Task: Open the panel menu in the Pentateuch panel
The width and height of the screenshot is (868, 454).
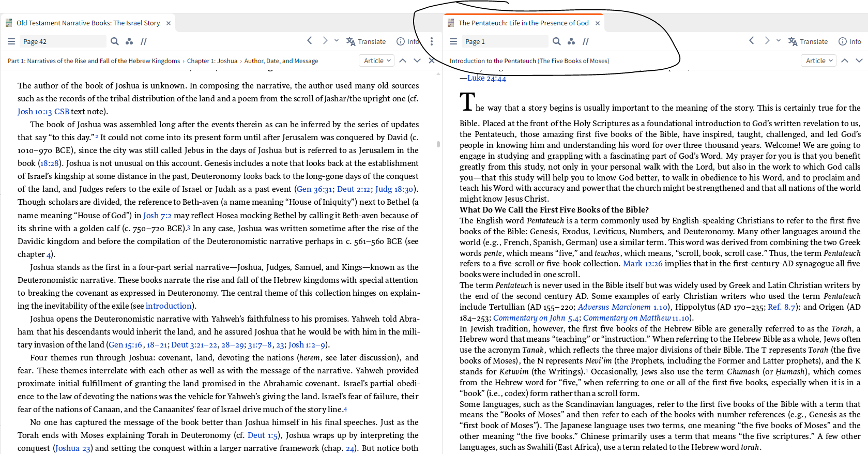Action: (453, 41)
